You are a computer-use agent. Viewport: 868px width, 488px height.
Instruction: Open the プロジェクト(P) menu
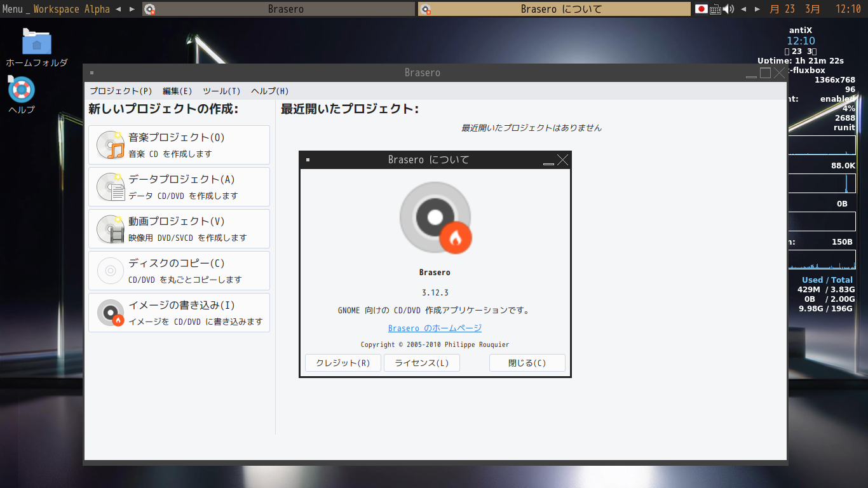(x=121, y=91)
